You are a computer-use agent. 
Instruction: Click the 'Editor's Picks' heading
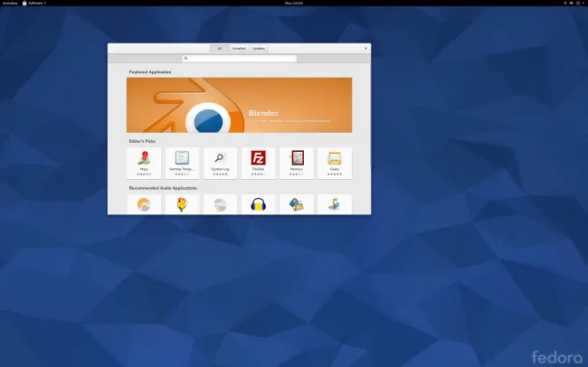(x=142, y=141)
